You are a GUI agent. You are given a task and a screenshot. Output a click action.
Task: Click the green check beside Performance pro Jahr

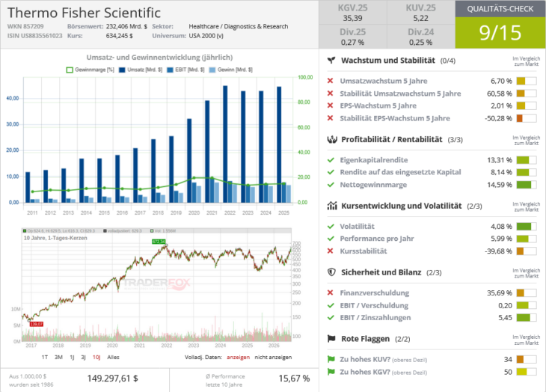331,239
